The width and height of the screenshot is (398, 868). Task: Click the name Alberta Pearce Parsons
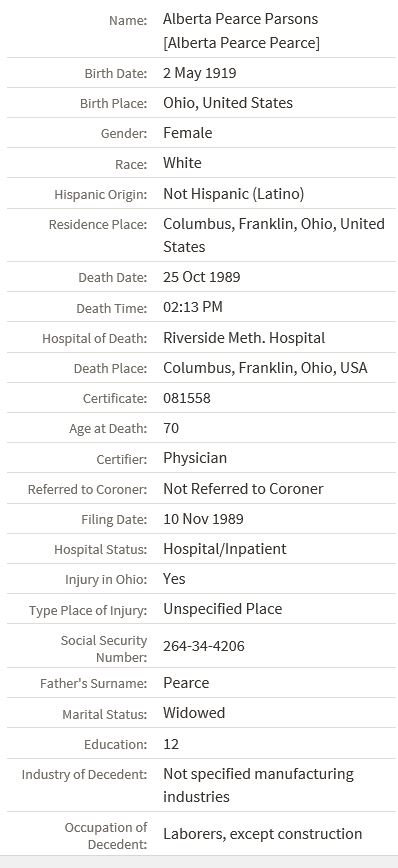click(240, 19)
